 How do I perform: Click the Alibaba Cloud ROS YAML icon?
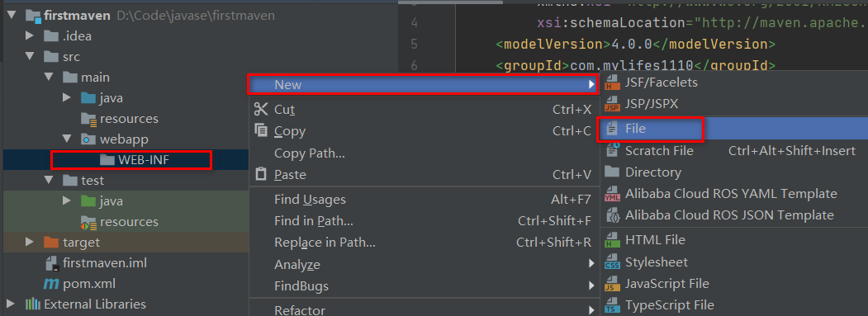(x=612, y=194)
